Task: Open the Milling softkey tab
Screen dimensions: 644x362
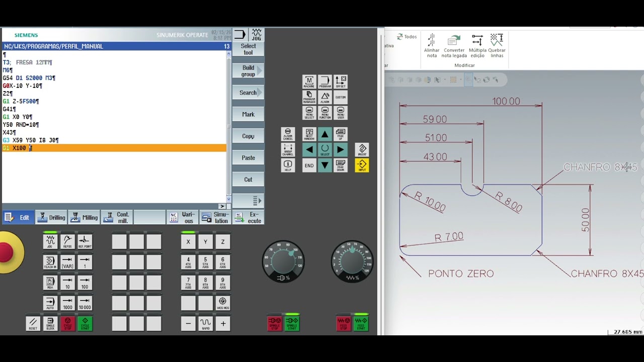Action: point(85,218)
